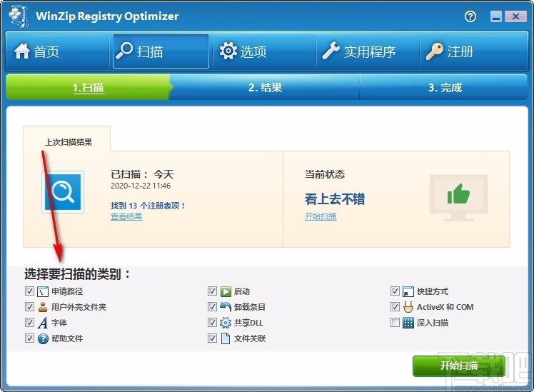Toggle the 用户外壳文件夹 checkbox
Screen dimensions: 534x392
[30, 306]
